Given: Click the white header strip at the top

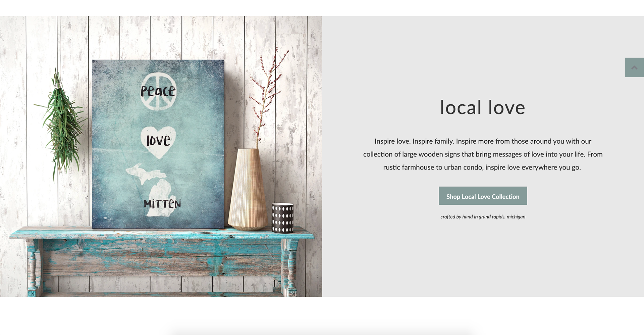Looking at the screenshot, I should tap(322, 8).
